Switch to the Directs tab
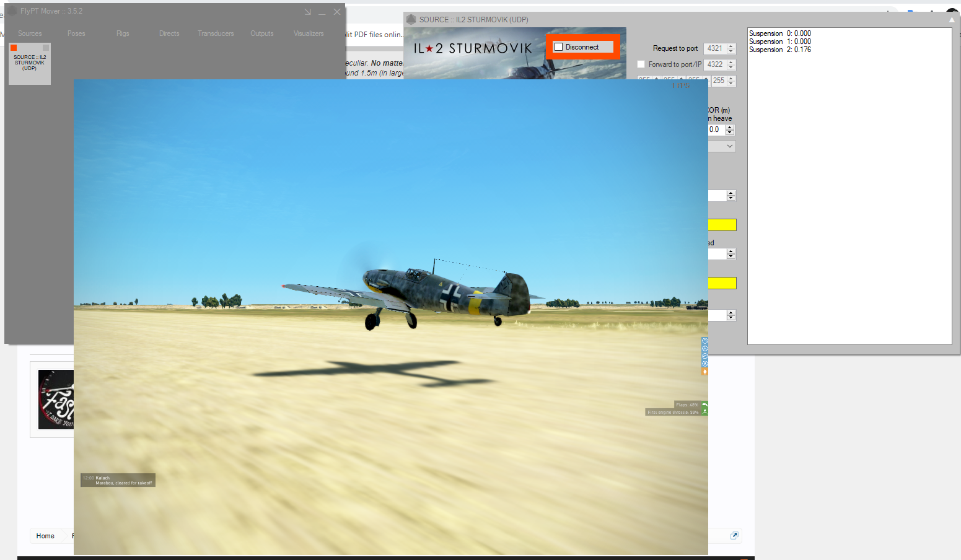This screenshot has width=961, height=560. click(x=169, y=33)
